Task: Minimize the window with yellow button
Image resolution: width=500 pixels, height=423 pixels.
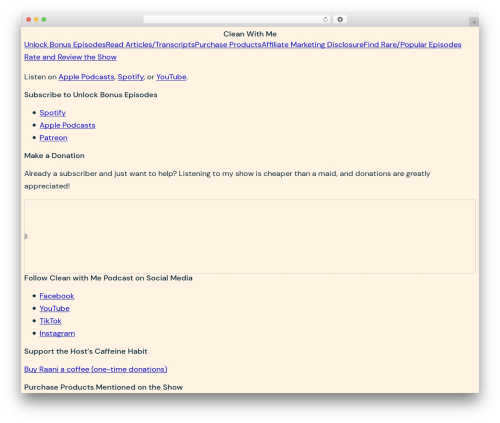Action: click(x=36, y=19)
